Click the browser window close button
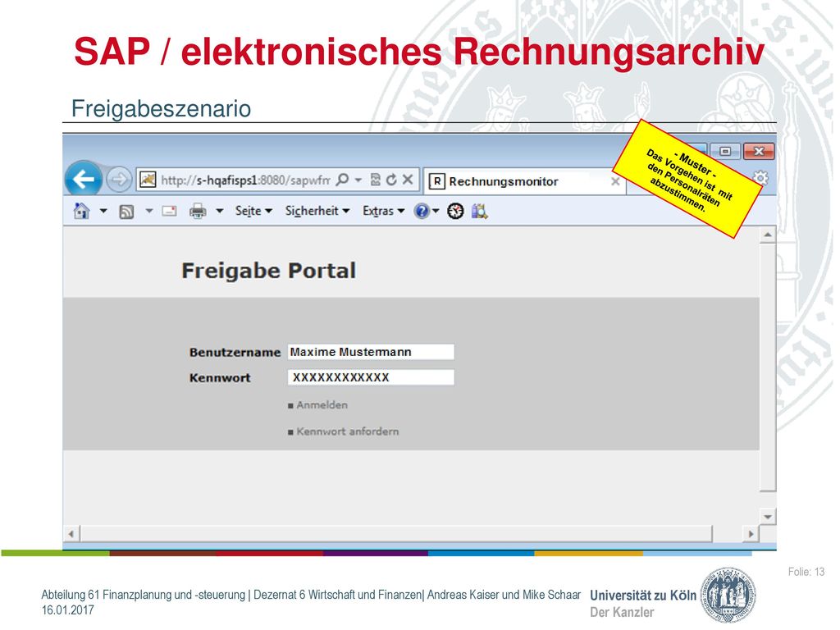Viewport: 840px width, 630px height. 759,152
